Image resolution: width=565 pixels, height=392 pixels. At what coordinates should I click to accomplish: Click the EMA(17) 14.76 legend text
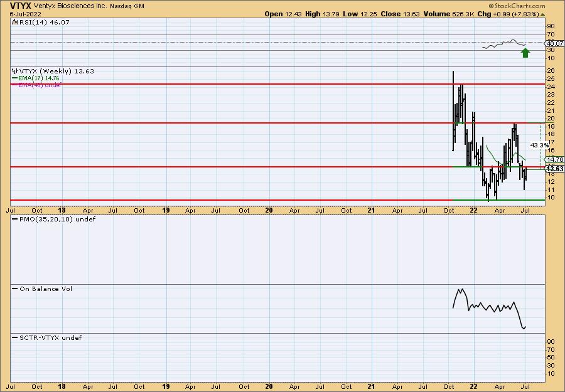39,78
